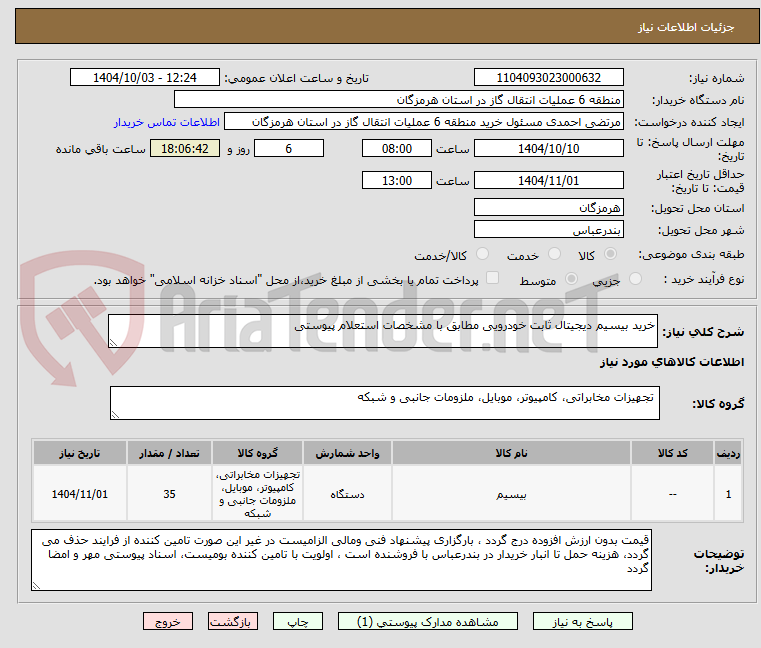Image resolution: width=761 pixels, height=648 pixels.
Task: Click the row number cell 1
Action: (x=728, y=494)
